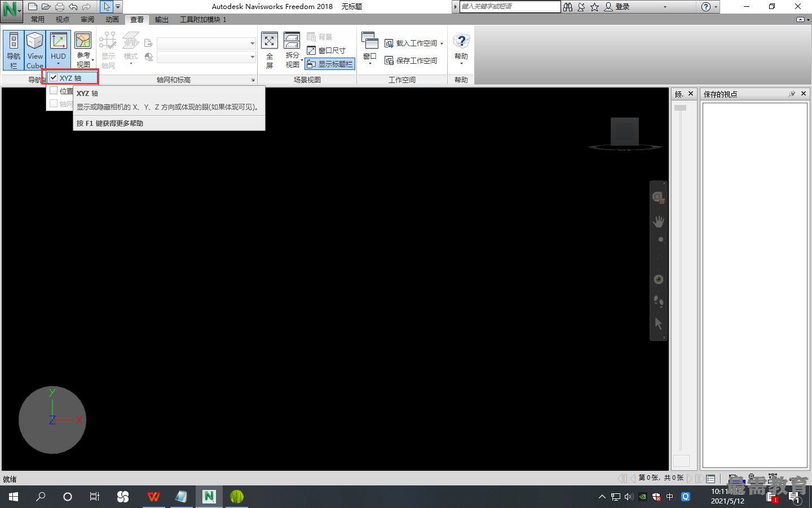Viewport: 812px width, 508px height.
Task: Click the New file icon in quick access
Action: point(33,7)
